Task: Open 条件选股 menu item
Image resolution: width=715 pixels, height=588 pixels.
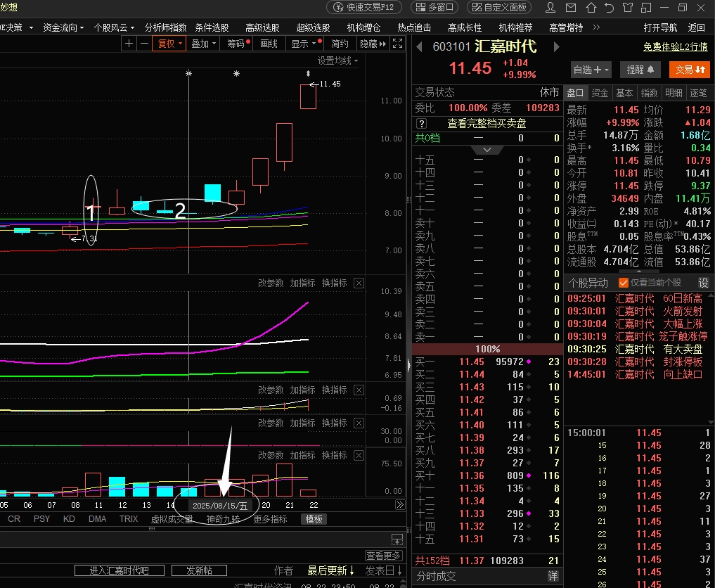Action: (x=212, y=28)
